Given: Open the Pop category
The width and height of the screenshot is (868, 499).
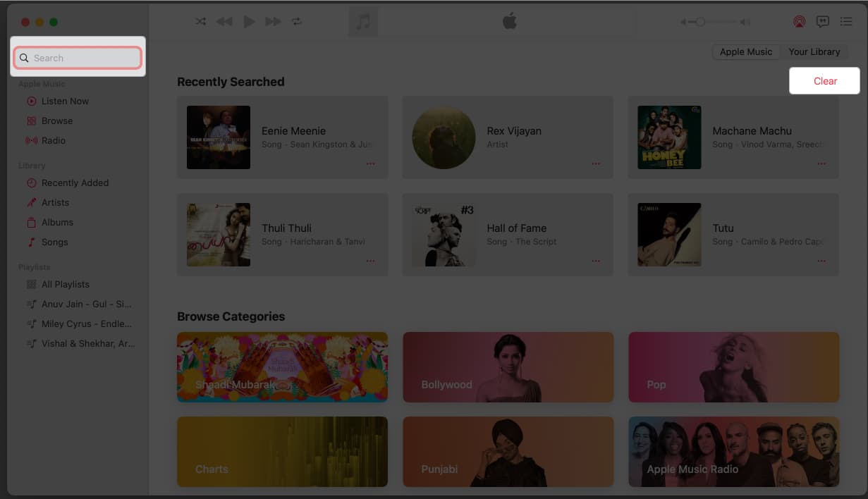Looking at the screenshot, I should (733, 367).
